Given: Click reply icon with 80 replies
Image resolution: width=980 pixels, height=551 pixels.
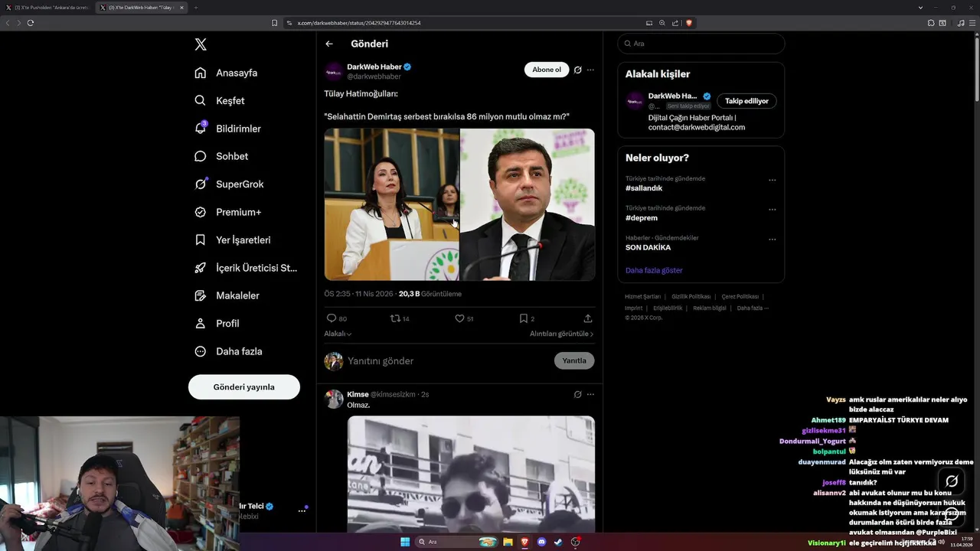Looking at the screenshot, I should coord(332,318).
